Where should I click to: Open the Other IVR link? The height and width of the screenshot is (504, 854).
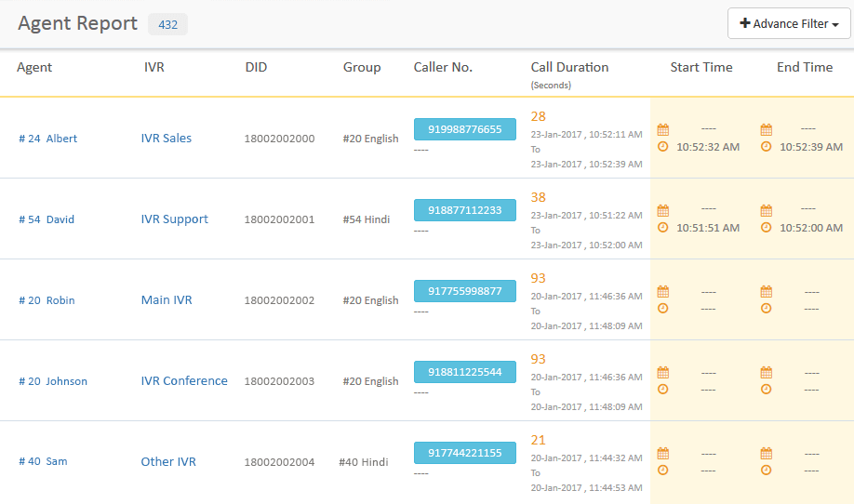168,461
